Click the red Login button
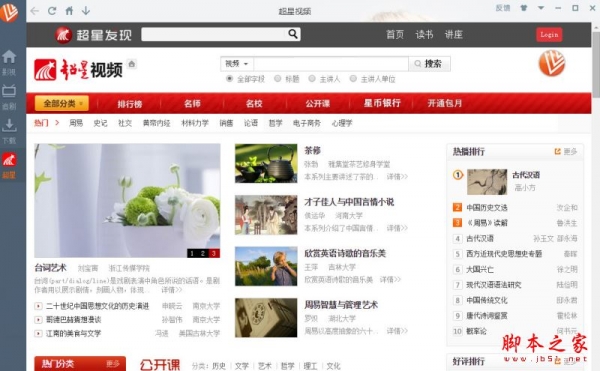The height and width of the screenshot is (371, 600). coord(549,35)
